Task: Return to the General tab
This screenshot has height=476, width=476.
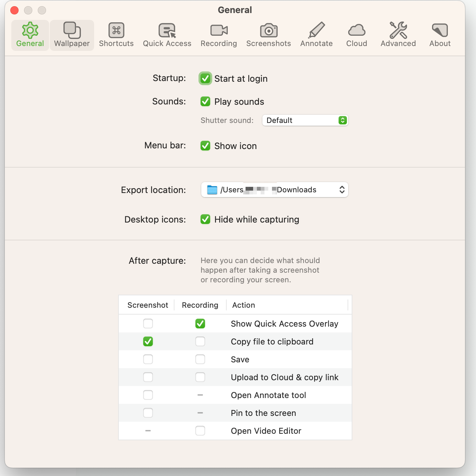Action: tap(30, 34)
